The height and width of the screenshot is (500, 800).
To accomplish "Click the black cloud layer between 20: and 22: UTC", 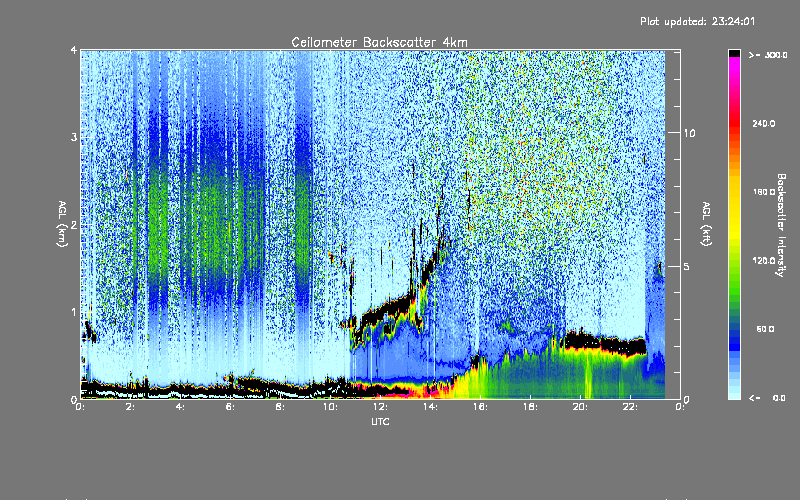I will tap(605, 343).
